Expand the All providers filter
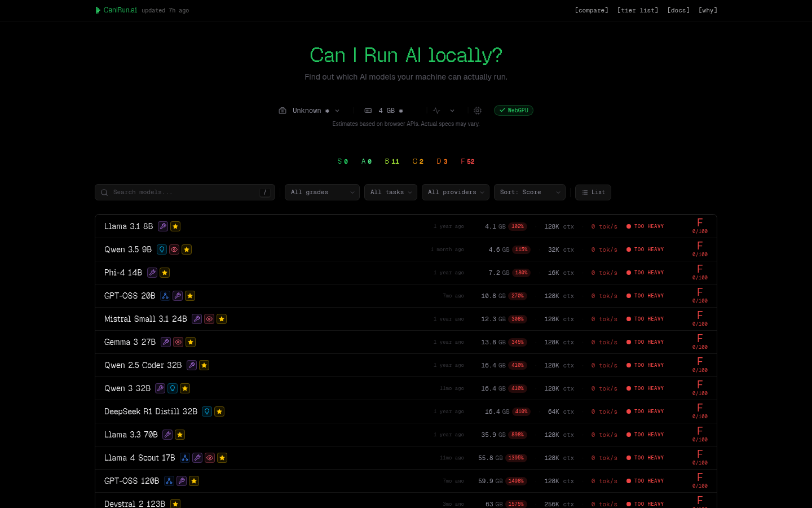812x508 pixels. coord(455,192)
